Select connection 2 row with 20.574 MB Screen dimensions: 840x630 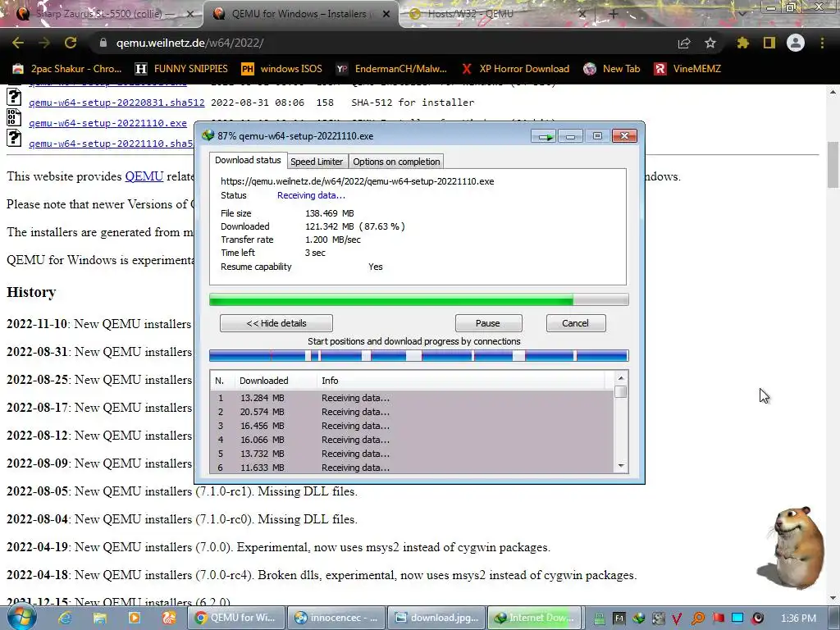tap(412, 412)
